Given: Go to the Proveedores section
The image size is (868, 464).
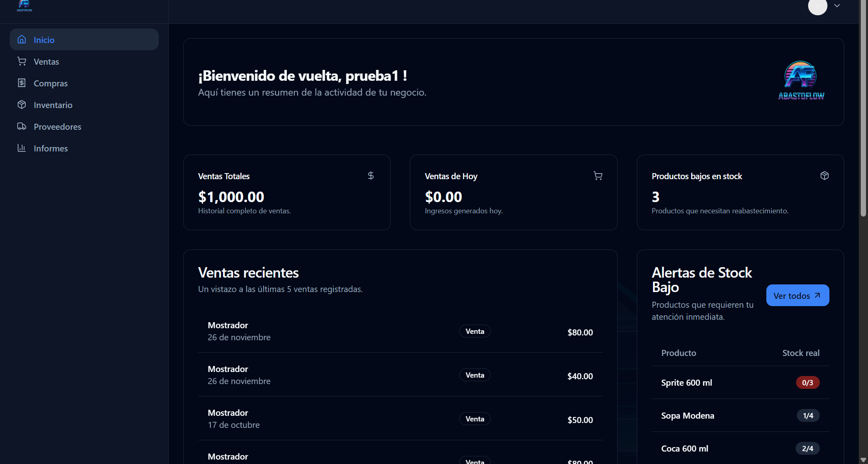Looking at the screenshot, I should coord(57,127).
